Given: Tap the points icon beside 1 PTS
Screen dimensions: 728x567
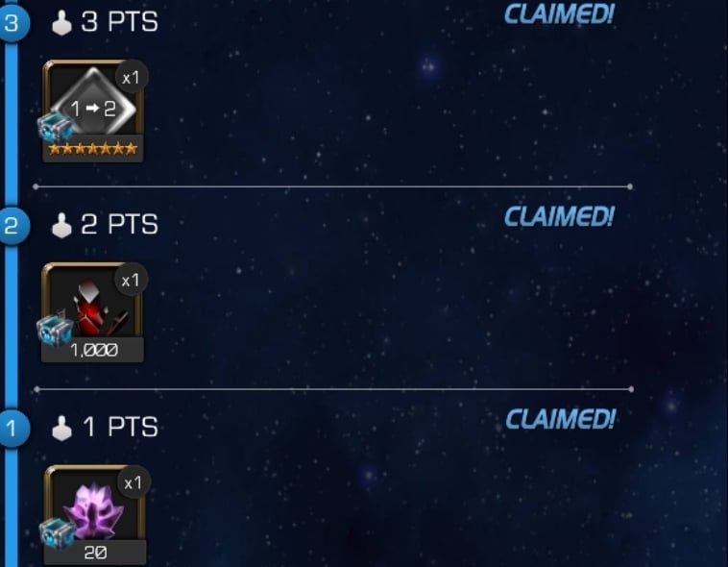Looking at the screenshot, I should 61,428.
